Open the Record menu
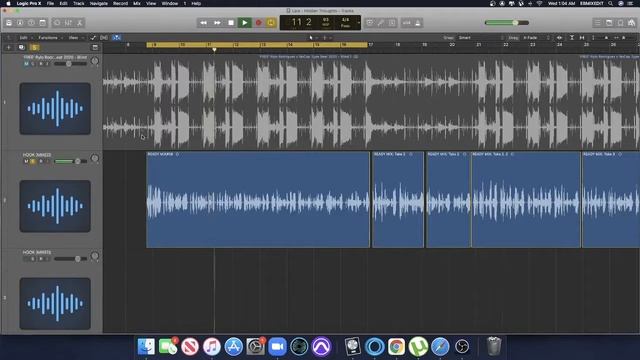This screenshot has height=360, width=640. coord(120,3)
